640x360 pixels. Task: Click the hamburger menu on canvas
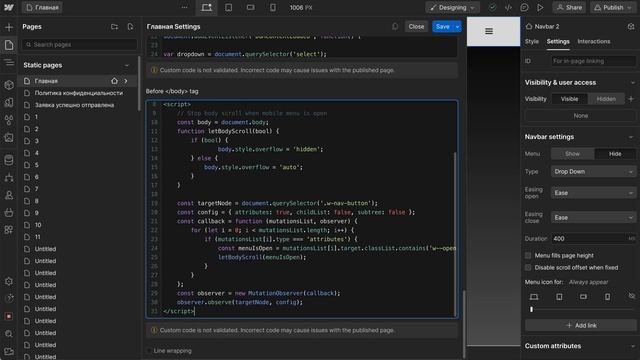[489, 31]
